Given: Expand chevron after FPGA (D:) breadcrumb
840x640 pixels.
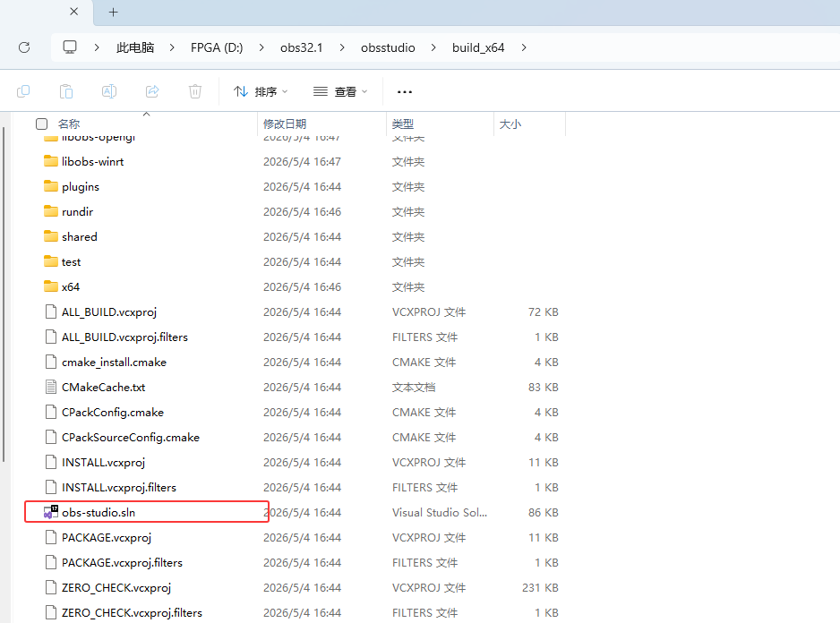Looking at the screenshot, I should click(261, 47).
